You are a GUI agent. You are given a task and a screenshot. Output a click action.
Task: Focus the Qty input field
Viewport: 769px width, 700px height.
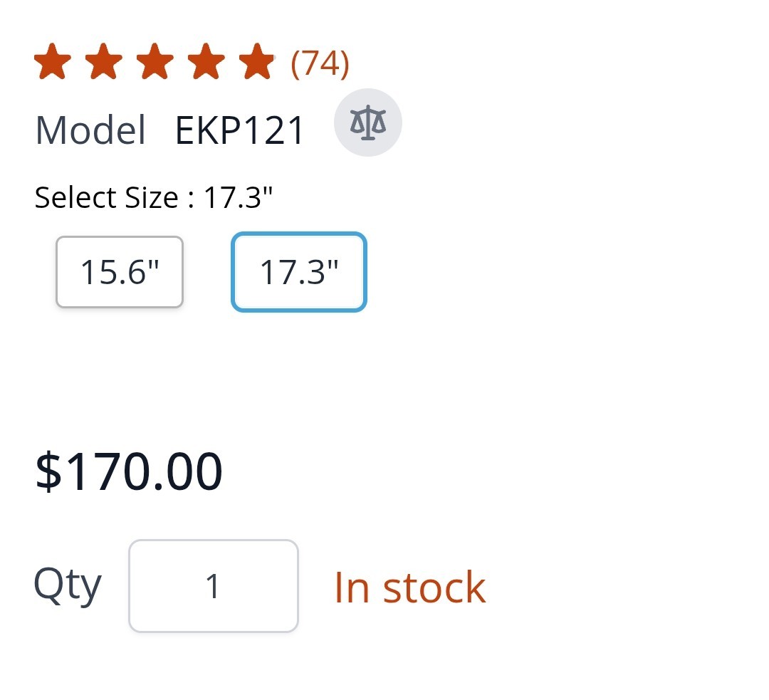coord(214,586)
